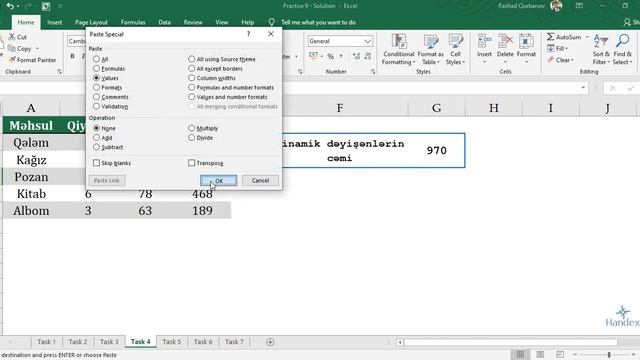Select column G header
The image size is (640, 360).
coord(436,108)
